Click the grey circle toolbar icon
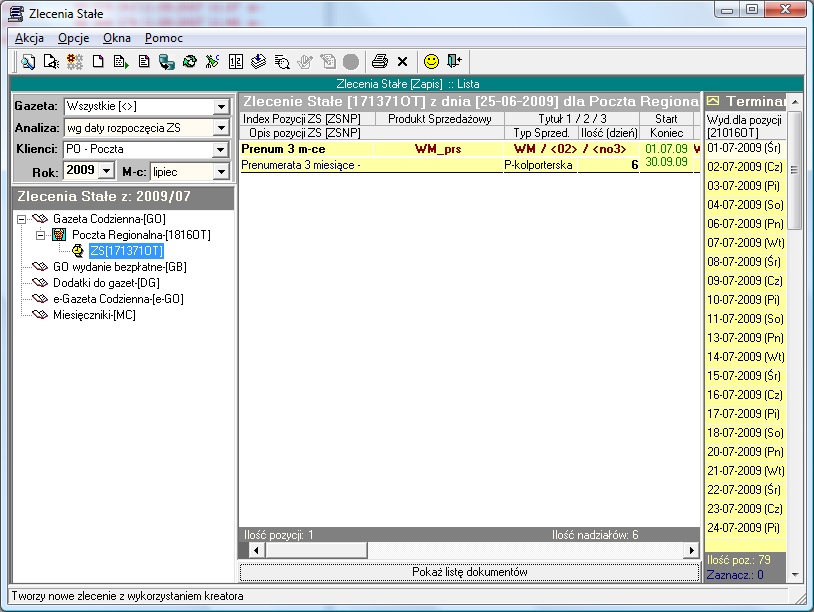814x612 pixels. point(351,62)
